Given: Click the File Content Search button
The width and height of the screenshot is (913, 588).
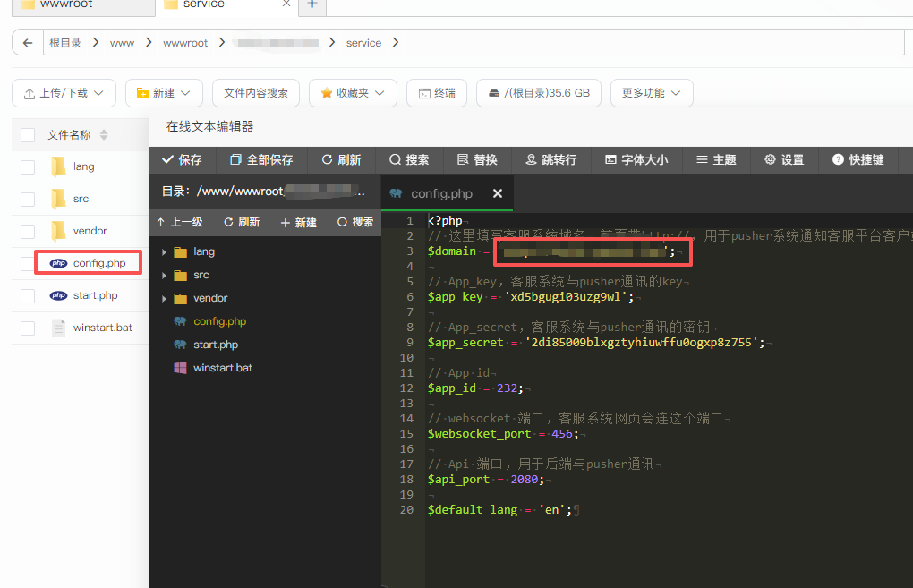Looking at the screenshot, I should click(255, 93).
